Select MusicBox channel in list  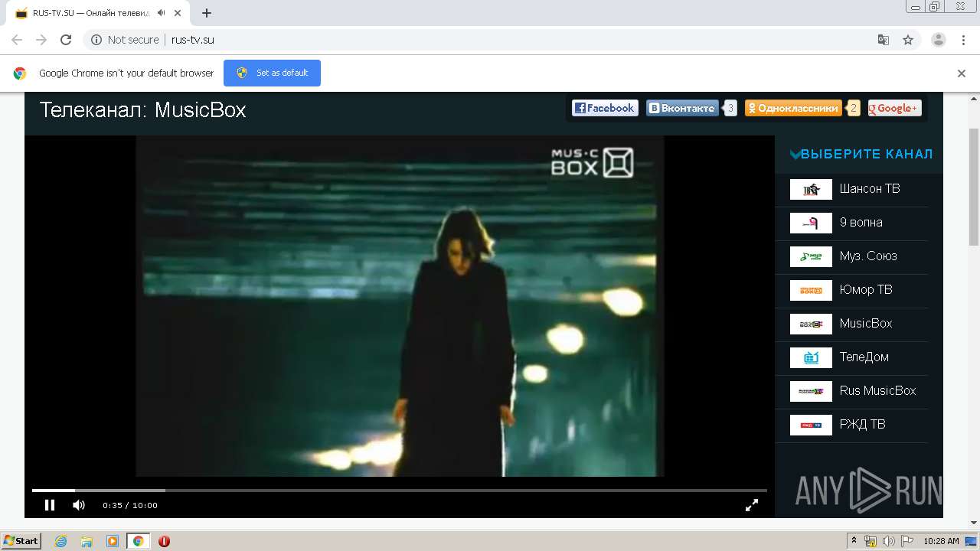pyautogui.click(x=851, y=324)
